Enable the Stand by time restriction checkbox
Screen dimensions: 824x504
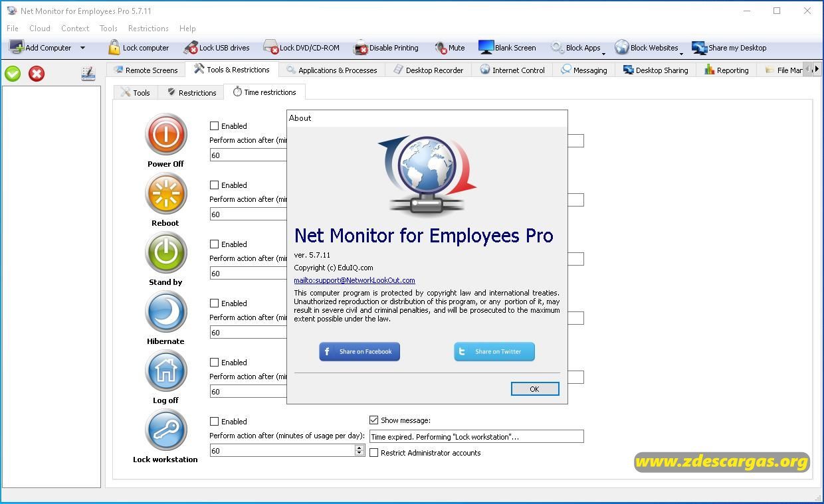click(x=214, y=244)
